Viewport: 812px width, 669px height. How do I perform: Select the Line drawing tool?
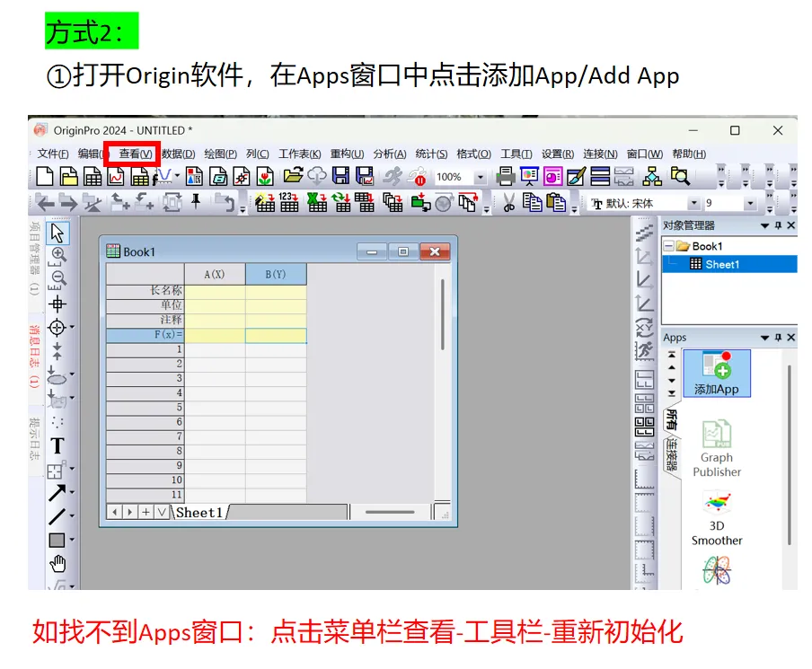tap(57, 516)
